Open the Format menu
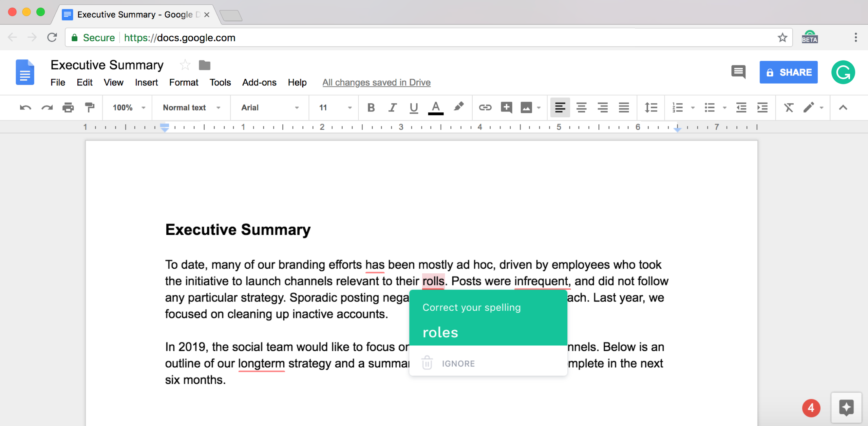868x426 pixels. click(x=183, y=82)
